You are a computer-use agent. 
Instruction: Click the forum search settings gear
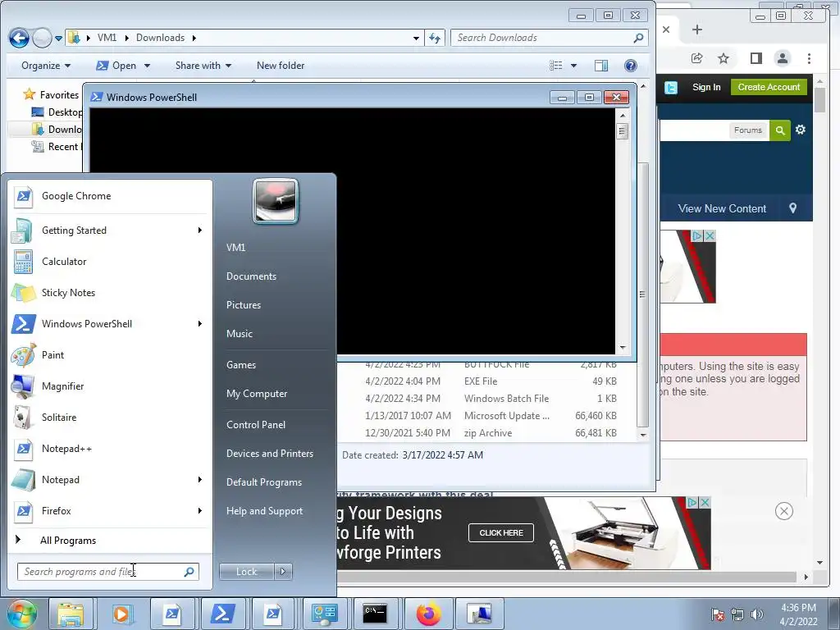click(801, 130)
